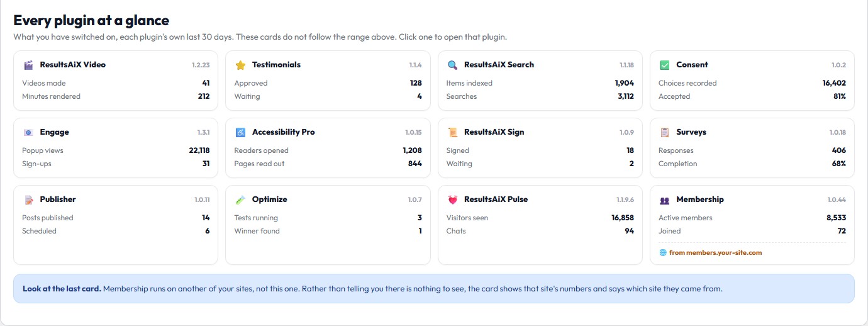The image size is (868, 326).
Task: Click the ResultsAiX Sign scroll icon
Action: (x=452, y=132)
